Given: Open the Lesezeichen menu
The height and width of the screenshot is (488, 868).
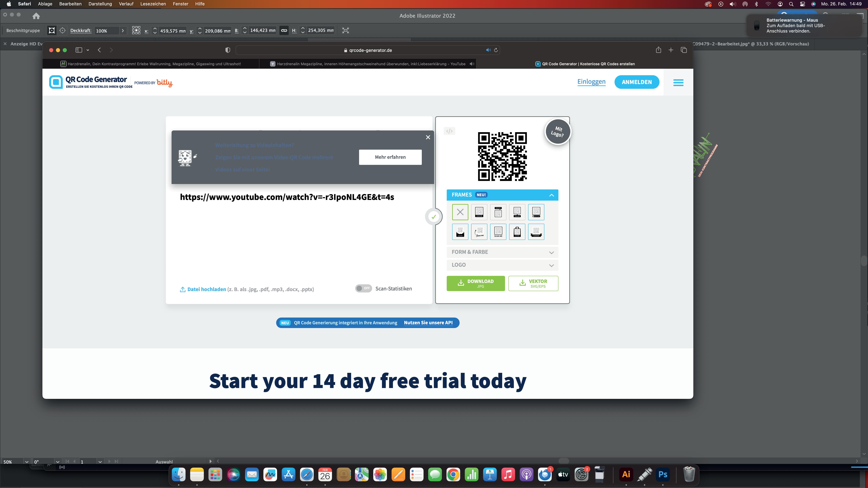Looking at the screenshot, I should [153, 4].
